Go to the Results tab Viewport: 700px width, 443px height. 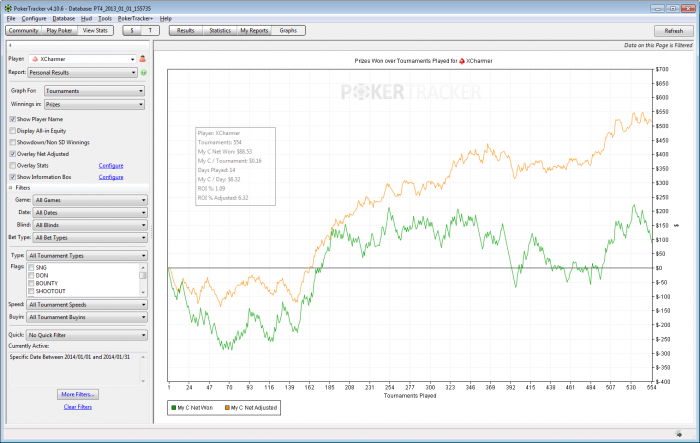[x=186, y=30]
